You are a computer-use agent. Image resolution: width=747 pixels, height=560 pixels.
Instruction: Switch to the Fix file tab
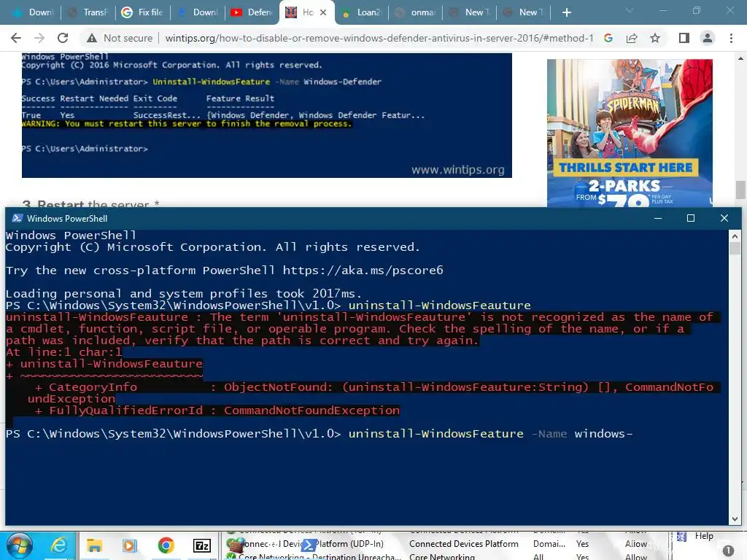point(142,12)
